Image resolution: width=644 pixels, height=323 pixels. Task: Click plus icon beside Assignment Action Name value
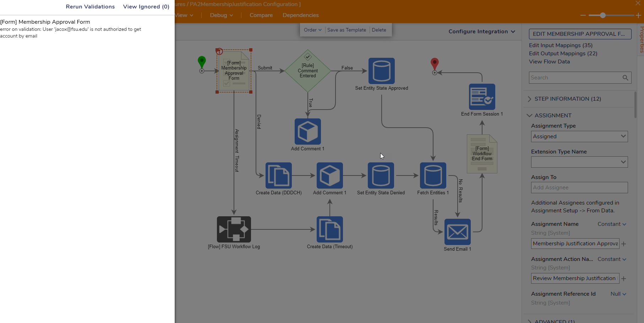(624, 279)
